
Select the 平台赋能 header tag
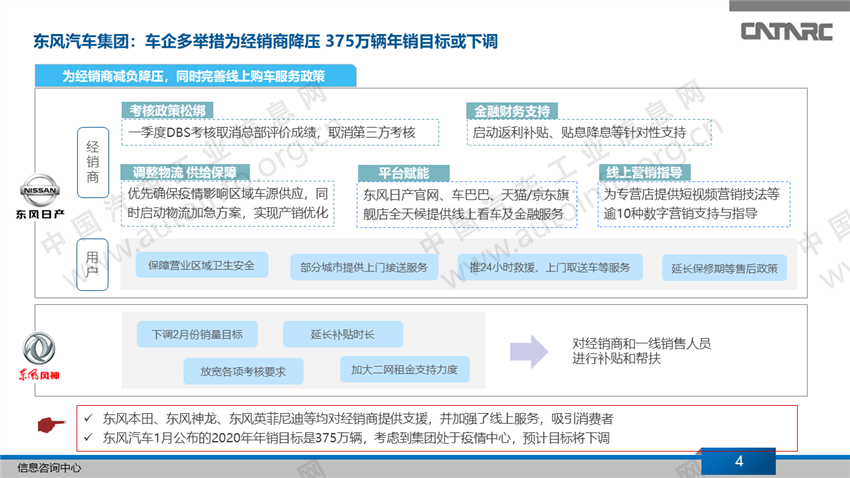pos(403,173)
